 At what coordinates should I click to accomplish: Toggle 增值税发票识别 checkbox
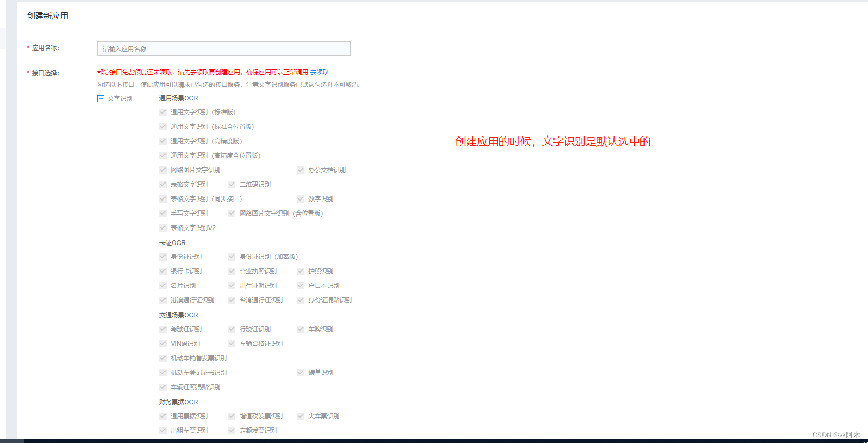click(232, 416)
